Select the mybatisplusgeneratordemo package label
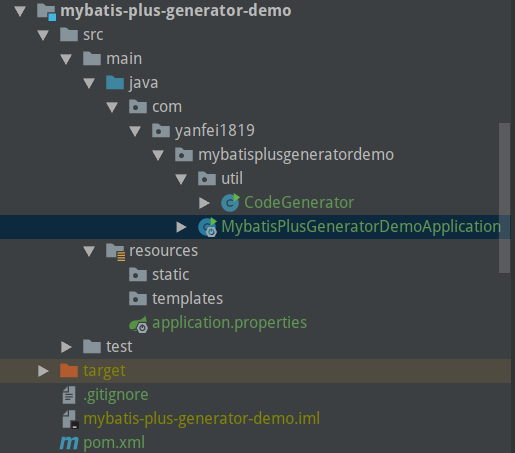The width and height of the screenshot is (515, 453). pos(296,155)
